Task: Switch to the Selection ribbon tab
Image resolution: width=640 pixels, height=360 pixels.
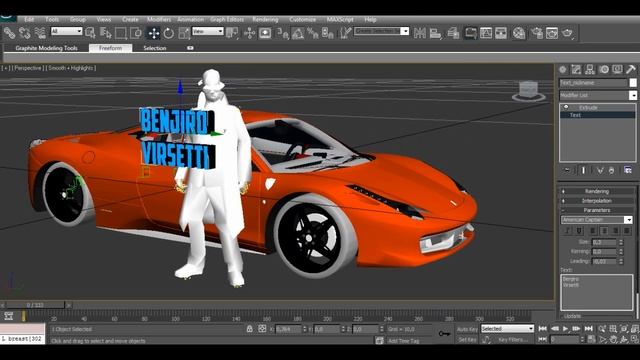Action: 155,48
